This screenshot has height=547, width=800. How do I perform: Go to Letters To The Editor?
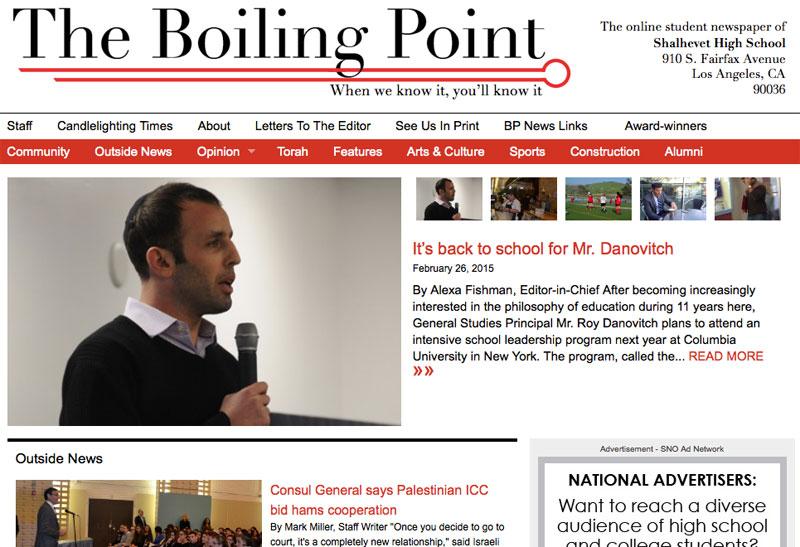pyautogui.click(x=313, y=126)
